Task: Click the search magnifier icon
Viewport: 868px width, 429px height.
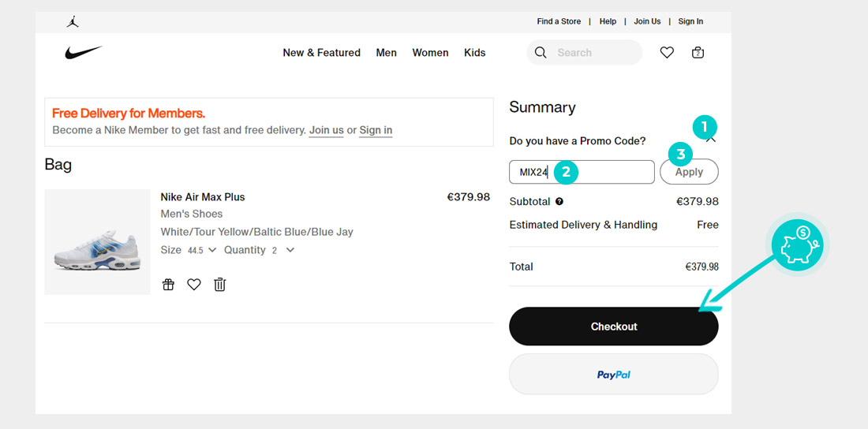Action: point(541,53)
